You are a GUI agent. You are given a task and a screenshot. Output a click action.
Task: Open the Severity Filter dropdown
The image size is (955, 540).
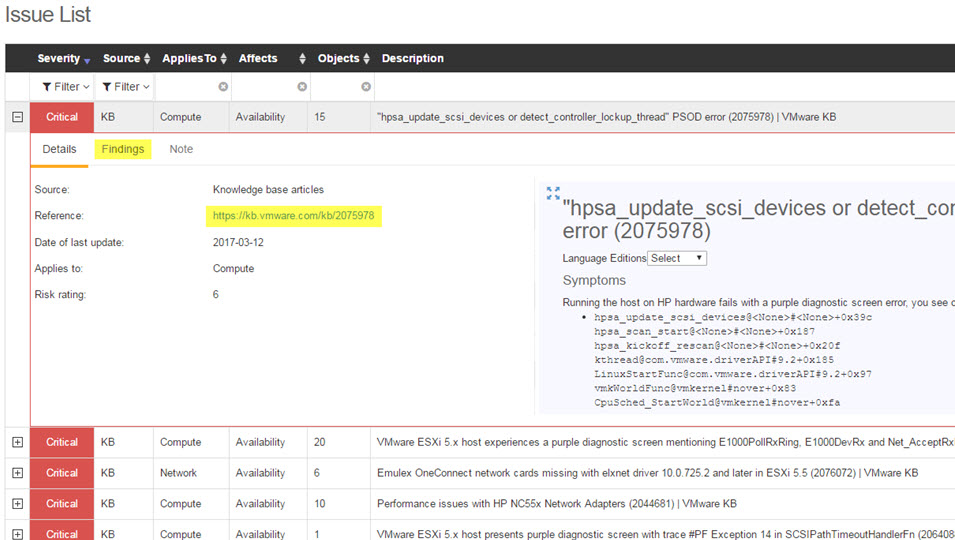(x=66, y=87)
